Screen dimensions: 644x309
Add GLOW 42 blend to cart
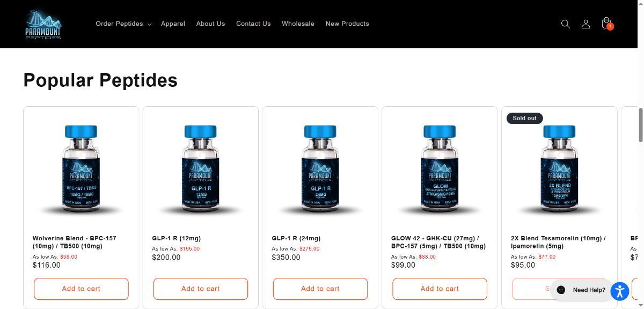point(440,289)
